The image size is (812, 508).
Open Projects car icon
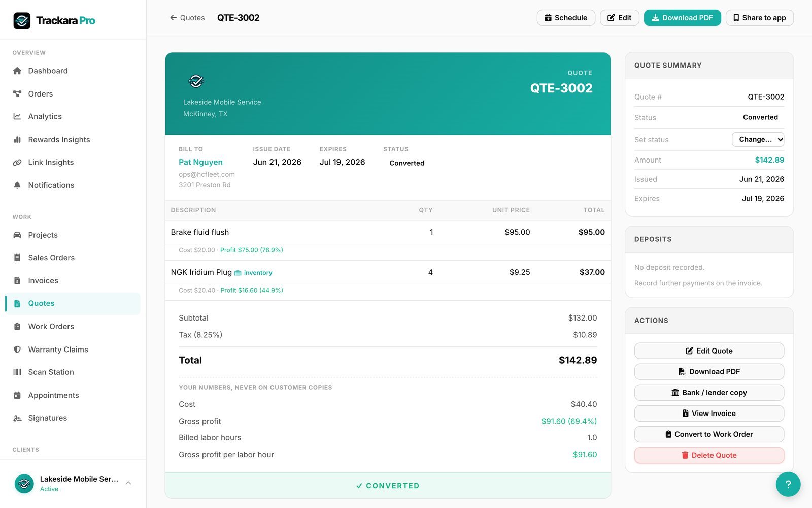click(17, 235)
